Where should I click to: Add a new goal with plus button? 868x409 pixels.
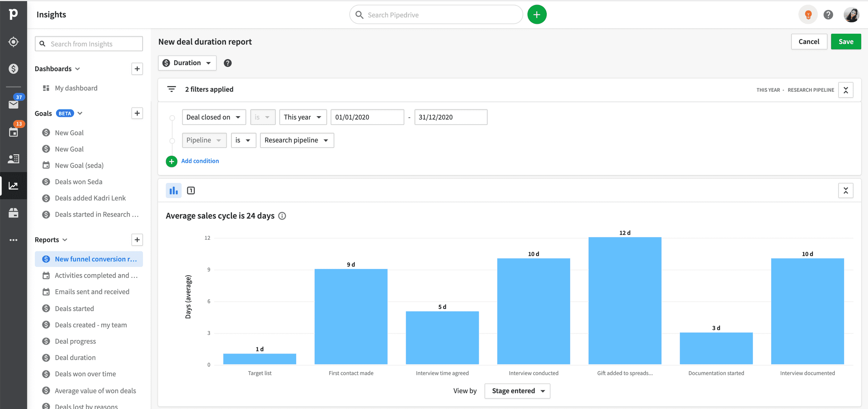[x=137, y=113]
